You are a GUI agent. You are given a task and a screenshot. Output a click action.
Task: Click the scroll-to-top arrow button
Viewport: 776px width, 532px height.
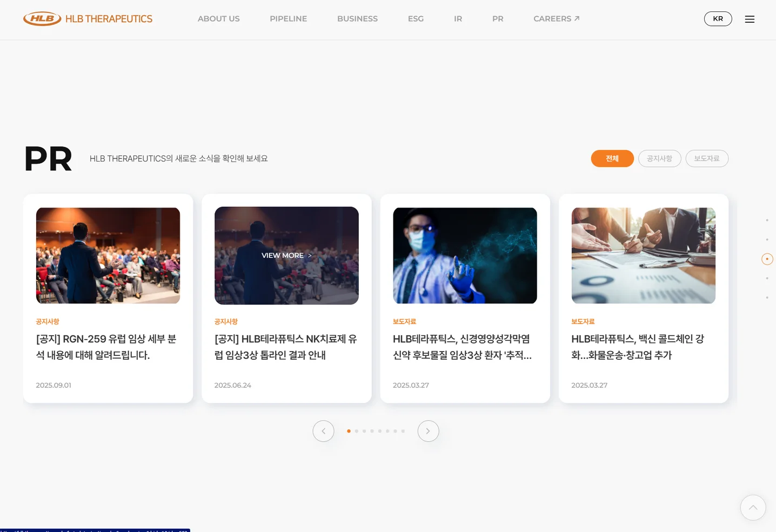(753, 508)
